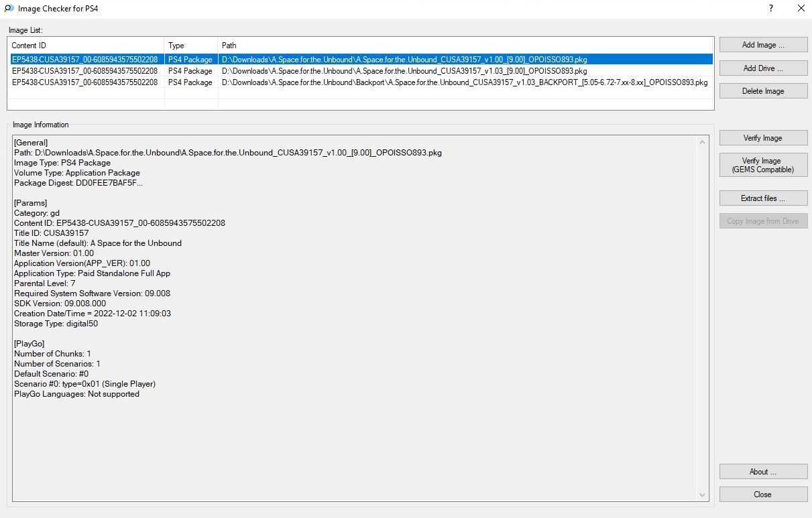Click the Verify Image button
The image size is (812, 518).
coord(763,138)
